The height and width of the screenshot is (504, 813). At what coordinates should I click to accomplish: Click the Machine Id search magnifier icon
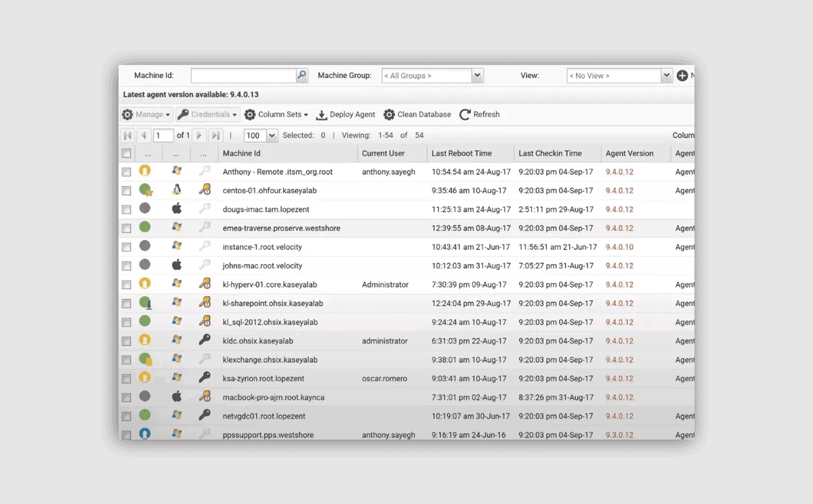tap(302, 75)
